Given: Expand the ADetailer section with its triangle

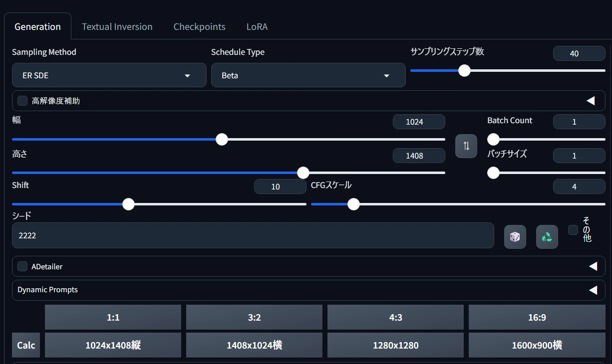Looking at the screenshot, I should click(x=593, y=266).
